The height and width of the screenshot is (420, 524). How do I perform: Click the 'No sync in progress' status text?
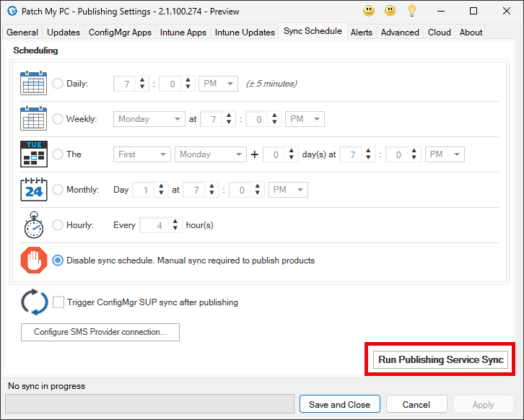(46, 386)
